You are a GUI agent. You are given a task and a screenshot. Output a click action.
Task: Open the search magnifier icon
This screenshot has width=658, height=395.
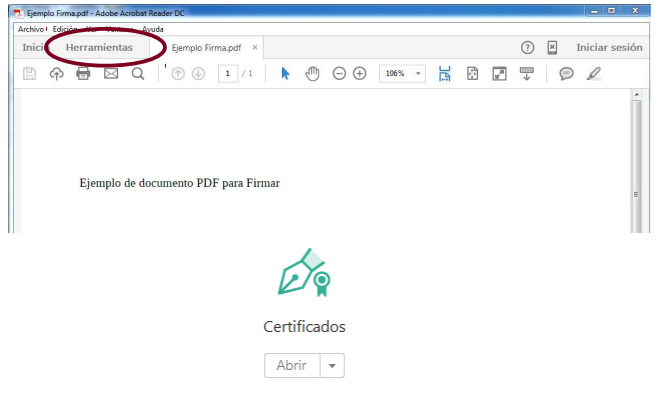[138, 74]
